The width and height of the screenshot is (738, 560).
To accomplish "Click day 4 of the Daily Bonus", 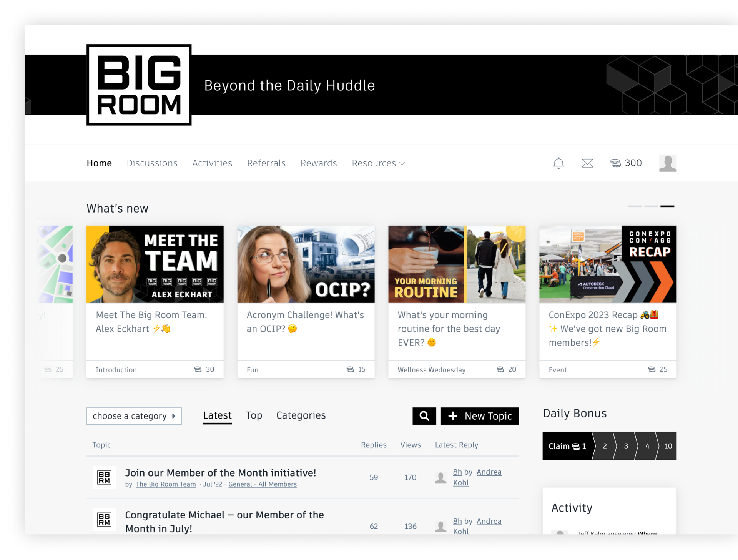I will click(x=647, y=446).
